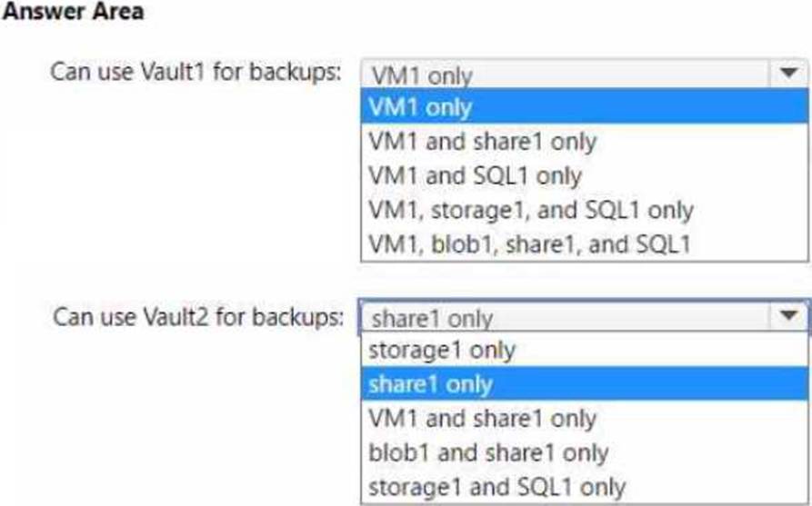Pick VM1 and share1 only for Vault2
Viewport: 812px width, 506px height.
coord(482,418)
